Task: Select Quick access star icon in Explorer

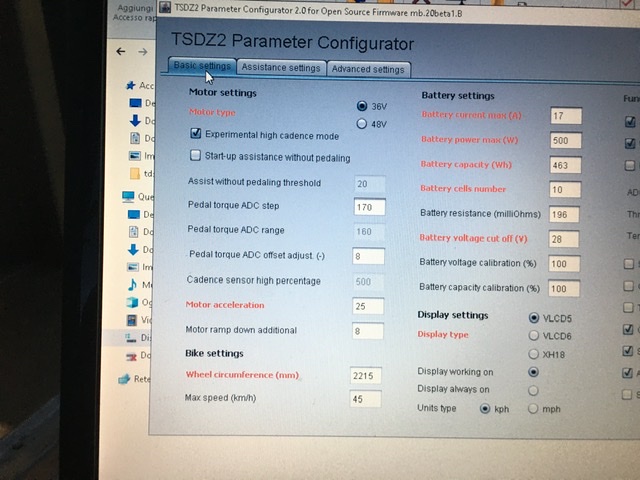Action: tap(131, 85)
